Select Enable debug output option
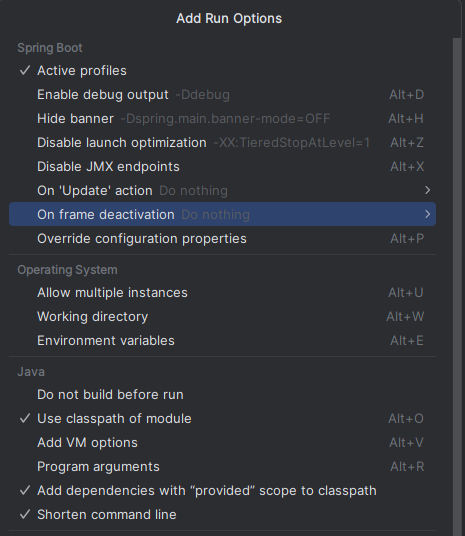The height and width of the screenshot is (536, 465). point(222,95)
